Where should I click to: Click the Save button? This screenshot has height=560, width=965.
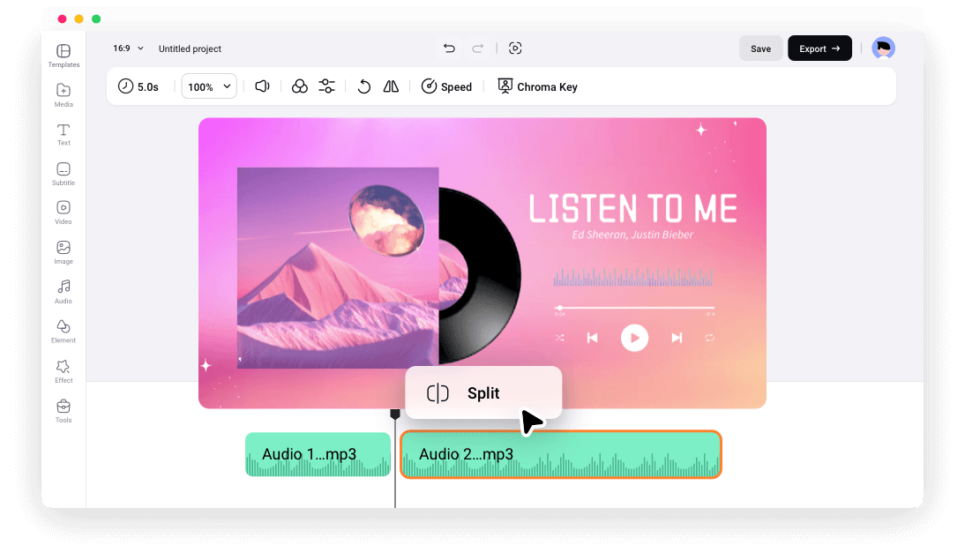coord(760,49)
